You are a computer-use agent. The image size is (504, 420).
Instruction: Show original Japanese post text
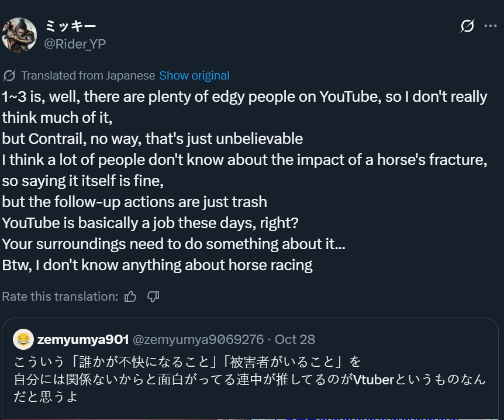coord(194,75)
